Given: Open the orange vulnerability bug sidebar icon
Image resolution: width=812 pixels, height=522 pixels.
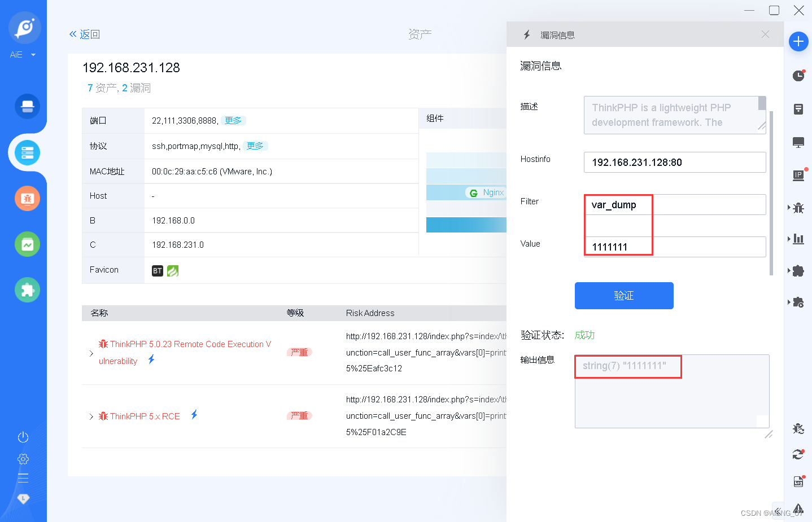Looking at the screenshot, I should (x=27, y=198).
